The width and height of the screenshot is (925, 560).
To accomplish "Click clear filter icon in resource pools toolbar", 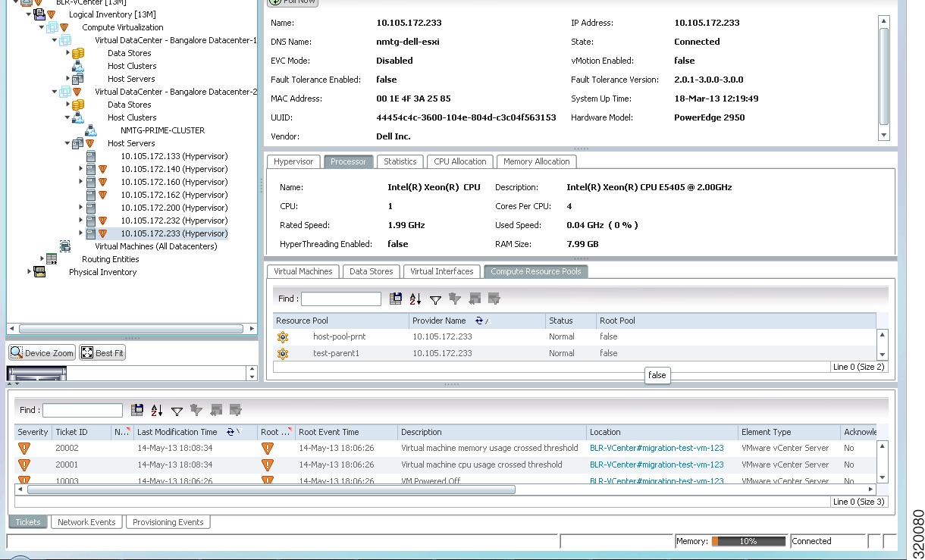I will [x=455, y=299].
